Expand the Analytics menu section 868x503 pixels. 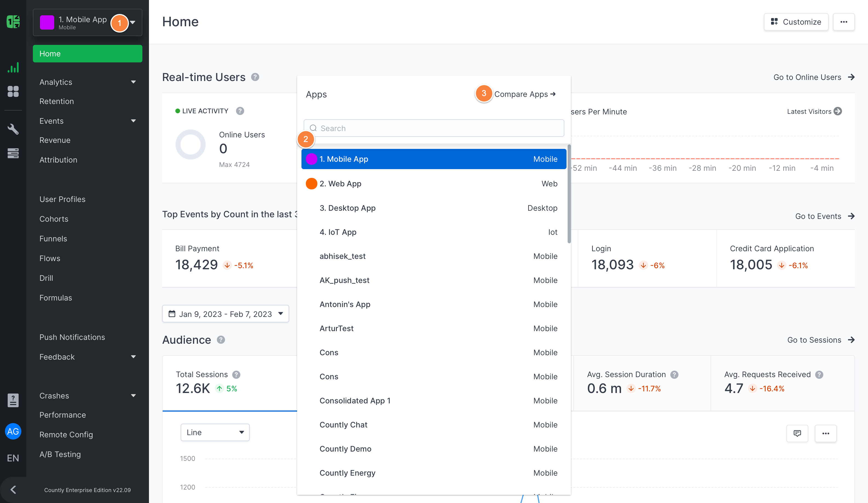click(133, 82)
